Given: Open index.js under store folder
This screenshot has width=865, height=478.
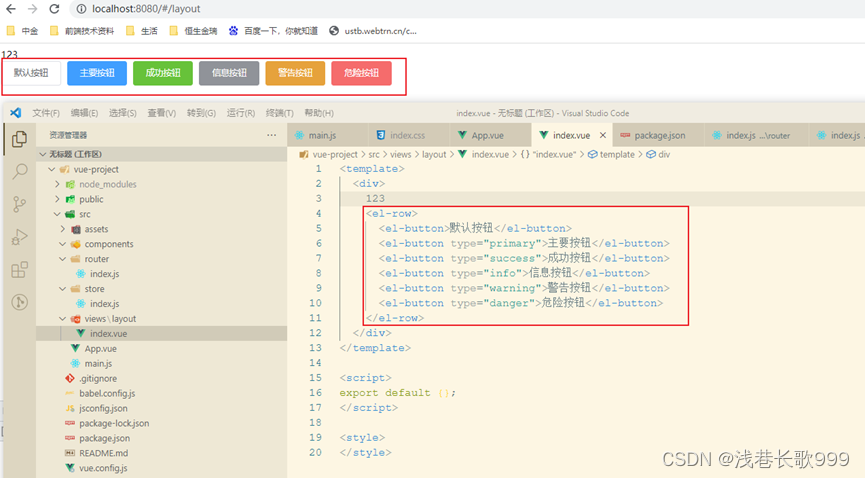Looking at the screenshot, I should 161,304.
